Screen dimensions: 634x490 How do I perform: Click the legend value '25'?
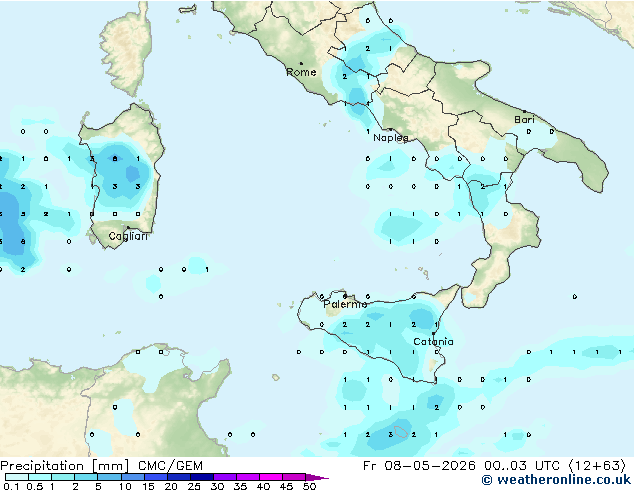(194, 486)
